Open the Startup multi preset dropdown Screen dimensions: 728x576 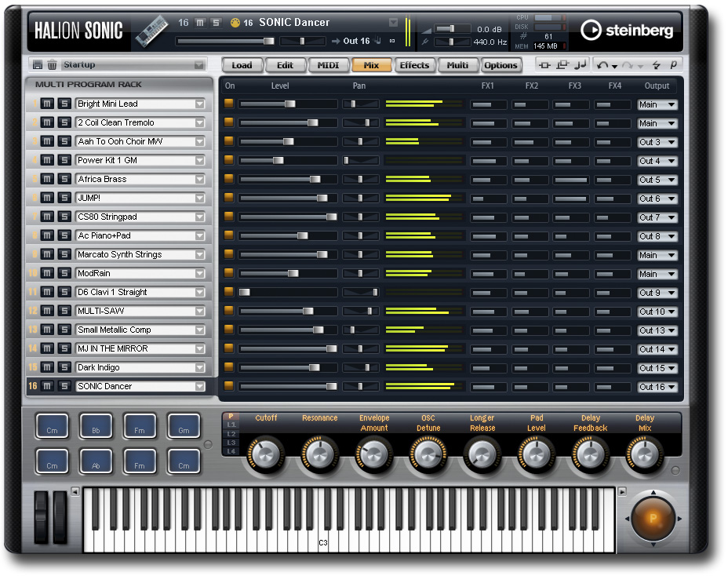(198, 65)
